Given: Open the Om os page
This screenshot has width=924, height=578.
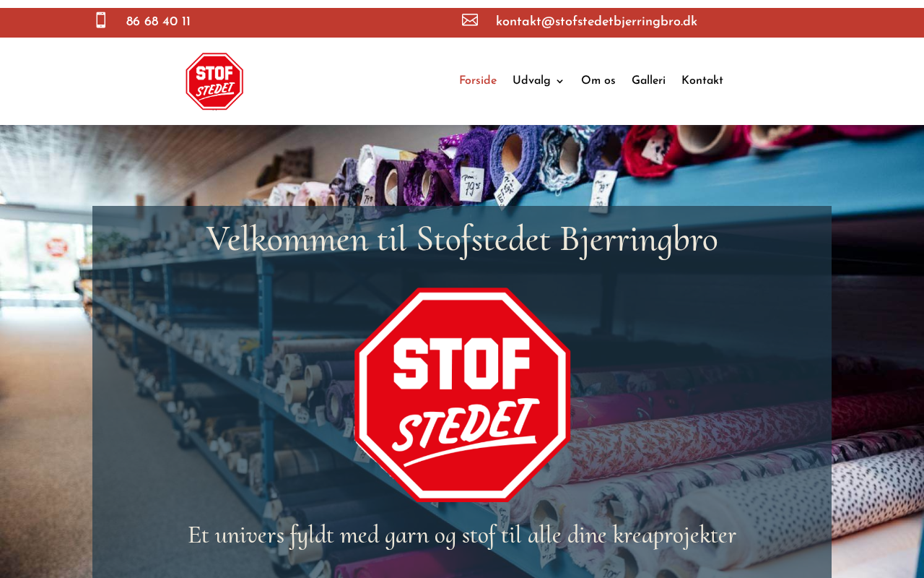Looking at the screenshot, I should pyautogui.click(x=598, y=81).
